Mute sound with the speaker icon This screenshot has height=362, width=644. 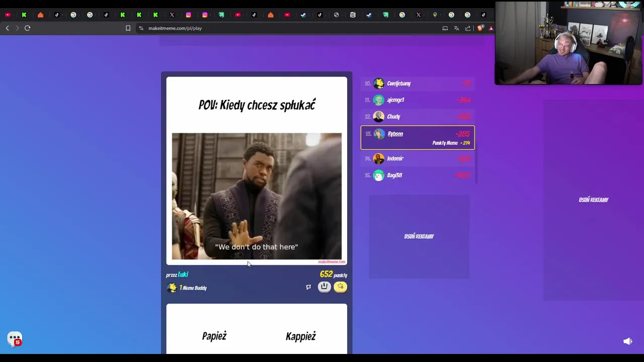pyautogui.click(x=627, y=341)
